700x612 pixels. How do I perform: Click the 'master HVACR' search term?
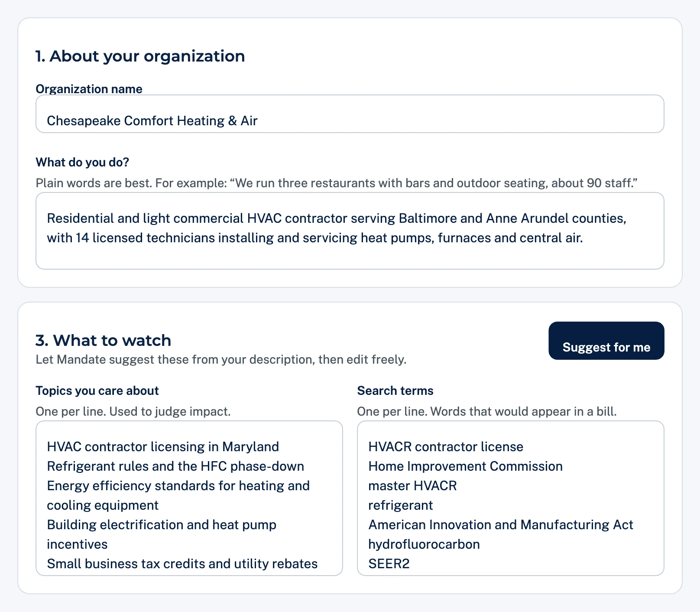pos(412,485)
